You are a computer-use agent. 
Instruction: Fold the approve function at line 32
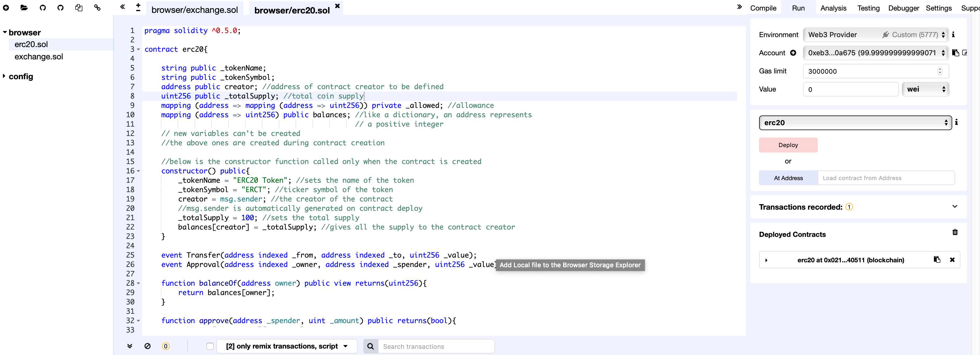click(138, 321)
